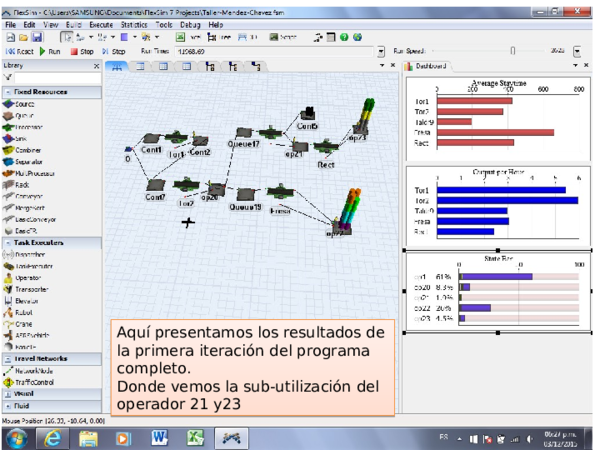The image size is (600, 450).
Task: Click the globe icon in toolbar
Action: 357,37
